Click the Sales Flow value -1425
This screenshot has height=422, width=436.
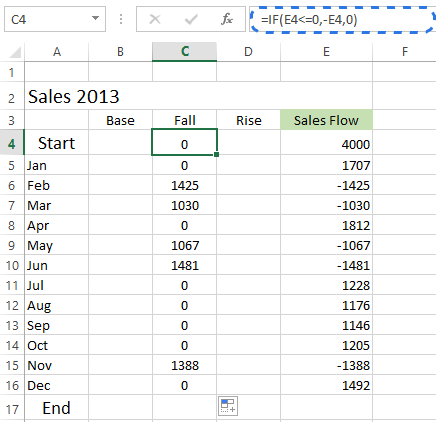click(327, 185)
